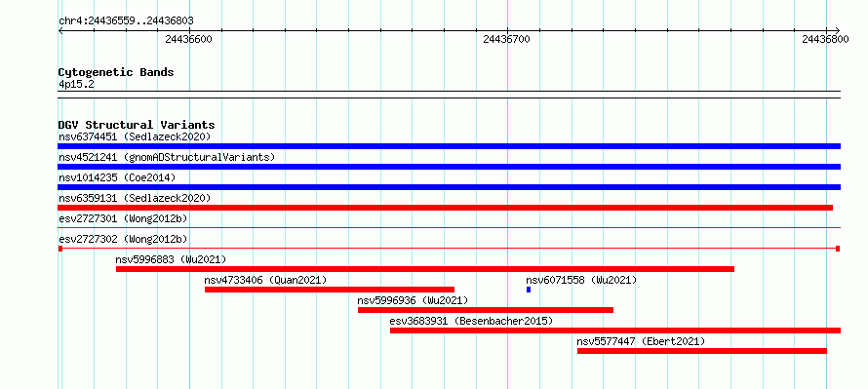
Task: Click the small blue marker of nsv6071558
Action: [529, 290]
